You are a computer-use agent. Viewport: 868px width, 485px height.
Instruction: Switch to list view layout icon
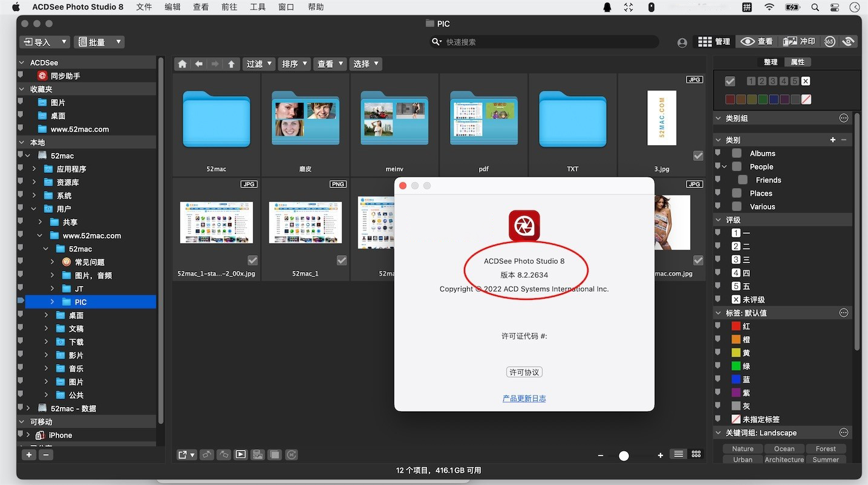(679, 455)
